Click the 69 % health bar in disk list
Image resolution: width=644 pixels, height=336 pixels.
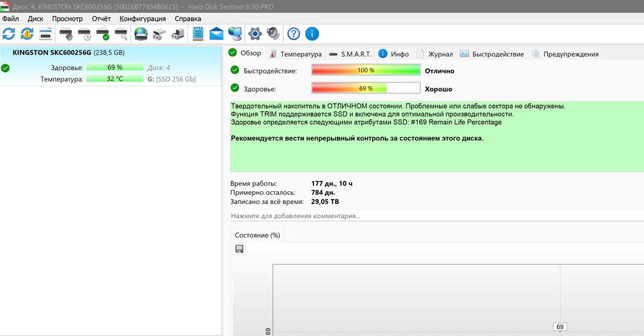point(115,67)
